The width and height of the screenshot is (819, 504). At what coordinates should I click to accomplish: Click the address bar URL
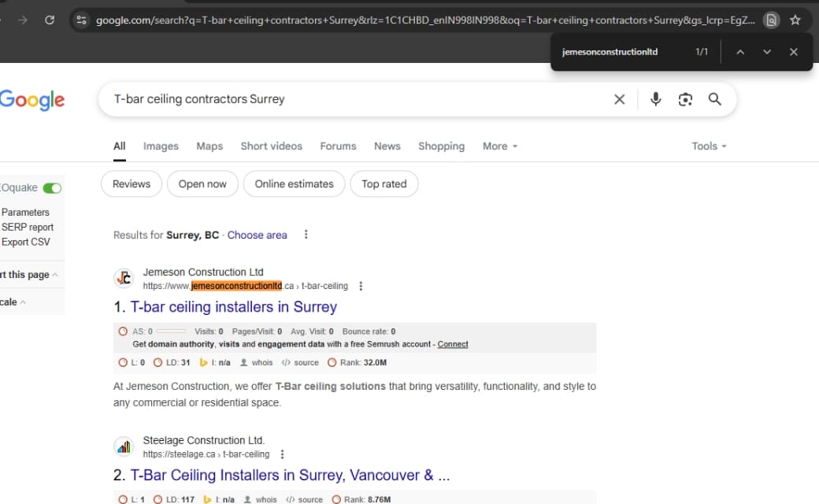[x=425, y=20]
